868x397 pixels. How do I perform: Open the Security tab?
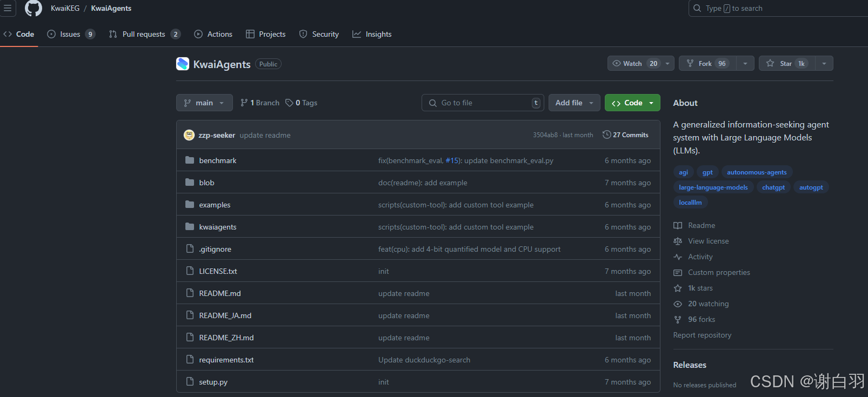click(x=319, y=34)
